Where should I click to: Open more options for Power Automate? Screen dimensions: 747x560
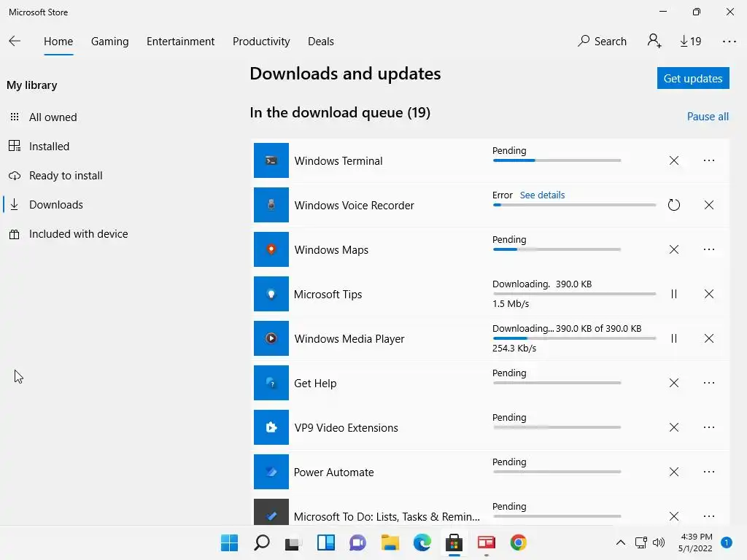click(709, 472)
